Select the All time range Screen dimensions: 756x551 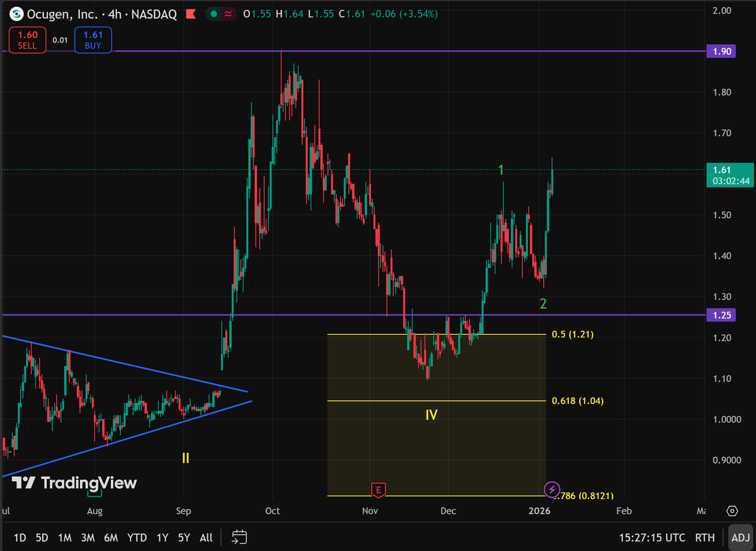tap(206, 538)
